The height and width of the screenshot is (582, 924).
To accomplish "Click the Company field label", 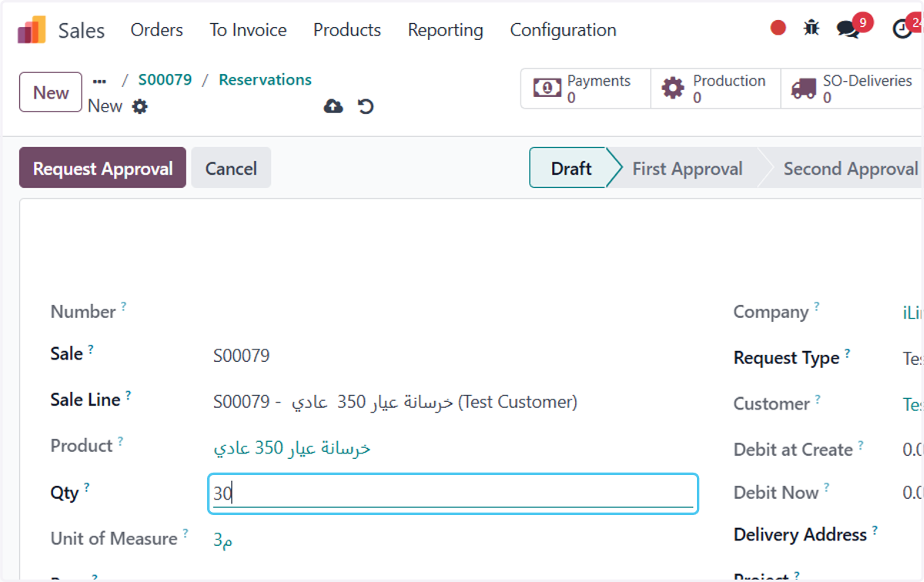I will click(x=771, y=312).
